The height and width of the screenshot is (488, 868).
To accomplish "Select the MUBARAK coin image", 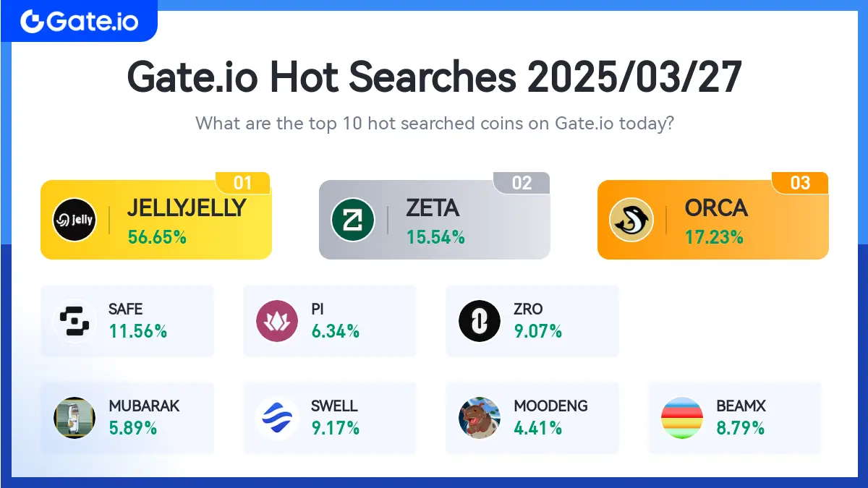I will point(75,418).
